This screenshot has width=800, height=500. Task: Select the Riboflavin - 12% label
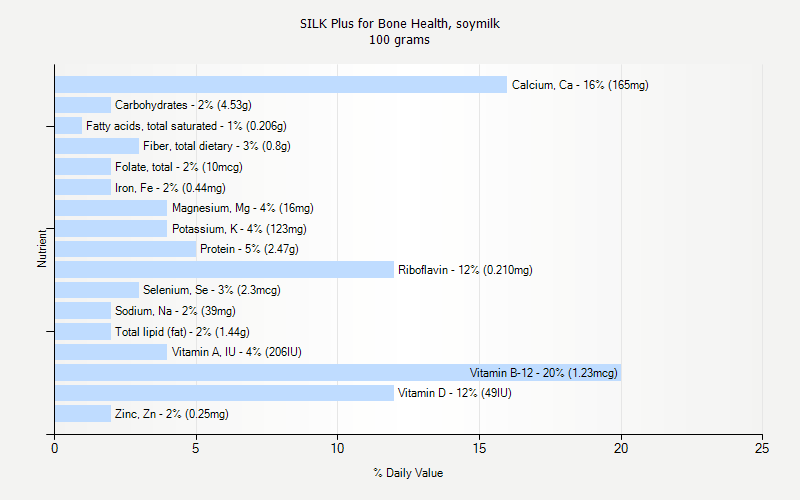(465, 270)
